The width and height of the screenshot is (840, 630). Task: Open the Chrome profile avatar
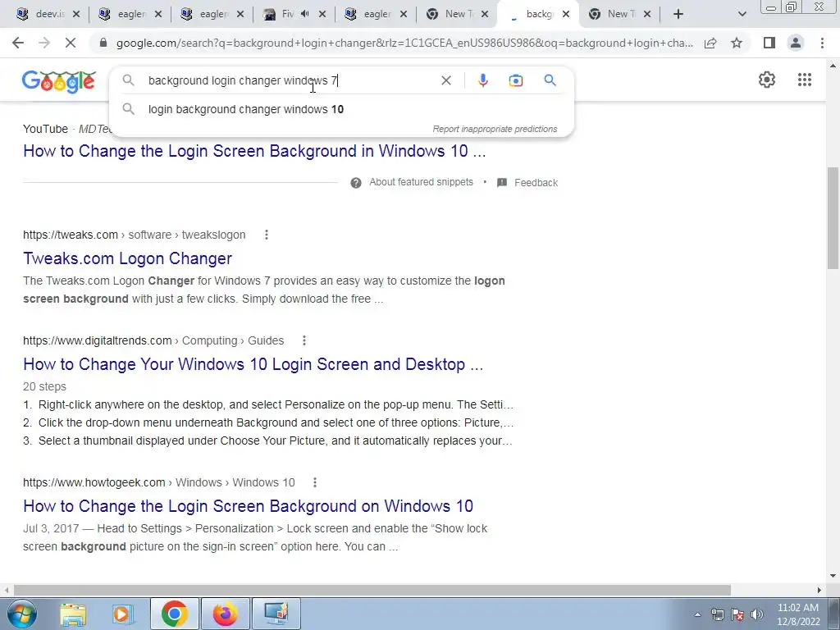pos(796,43)
